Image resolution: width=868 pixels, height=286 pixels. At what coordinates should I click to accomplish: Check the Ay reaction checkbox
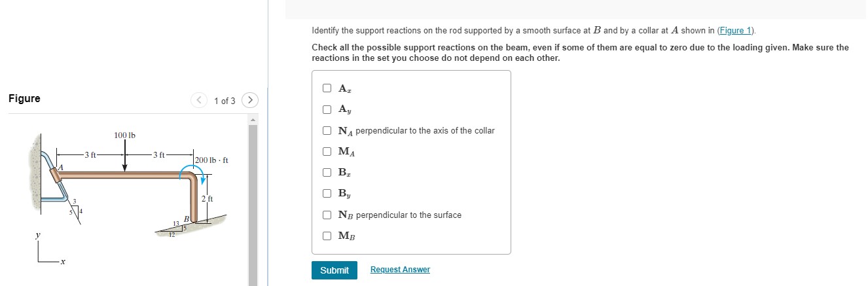pyautogui.click(x=327, y=109)
